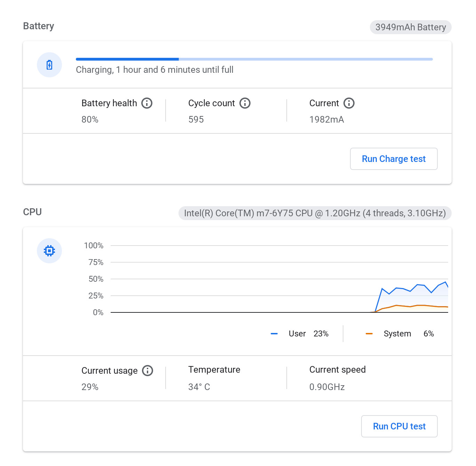Select the Battery section heading

pyautogui.click(x=39, y=26)
